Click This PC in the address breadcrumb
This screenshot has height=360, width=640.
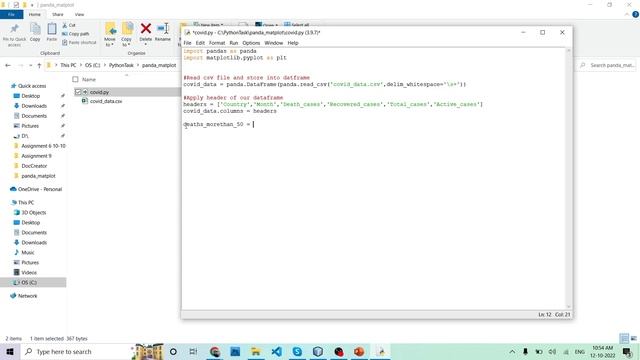coord(68,65)
